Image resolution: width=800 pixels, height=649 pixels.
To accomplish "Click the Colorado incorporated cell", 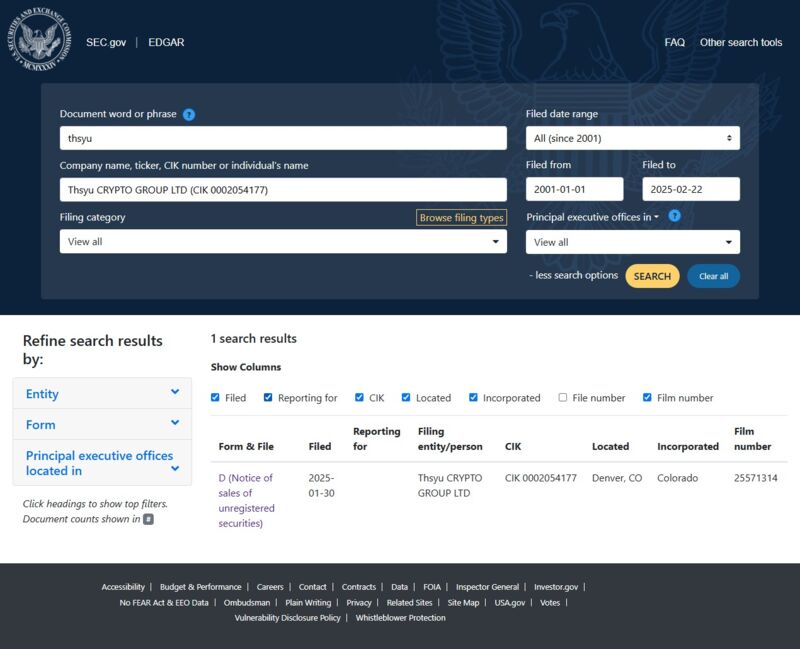I will point(678,478).
